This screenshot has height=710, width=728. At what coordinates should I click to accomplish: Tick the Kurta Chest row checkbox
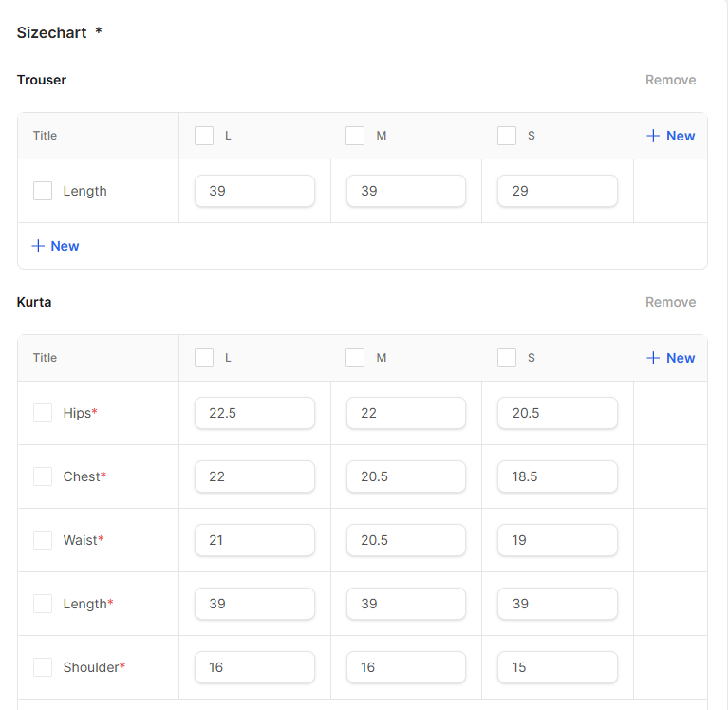(43, 476)
